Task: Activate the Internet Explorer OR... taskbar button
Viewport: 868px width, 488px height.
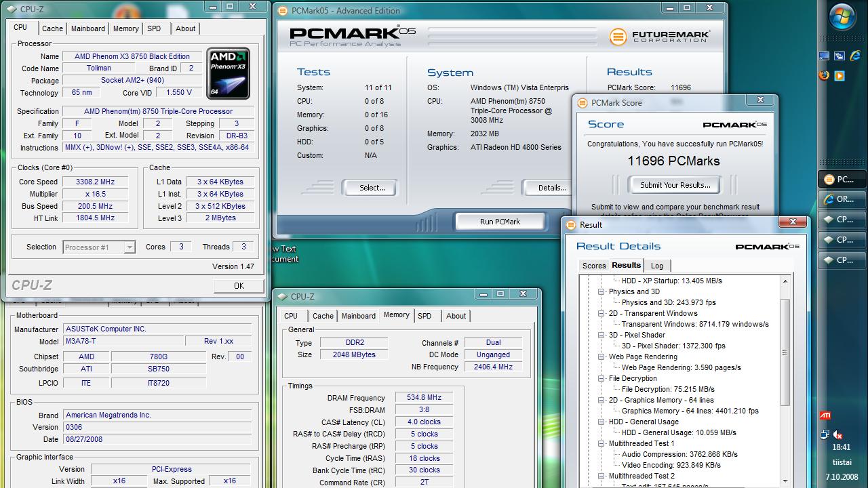Action: click(842, 199)
